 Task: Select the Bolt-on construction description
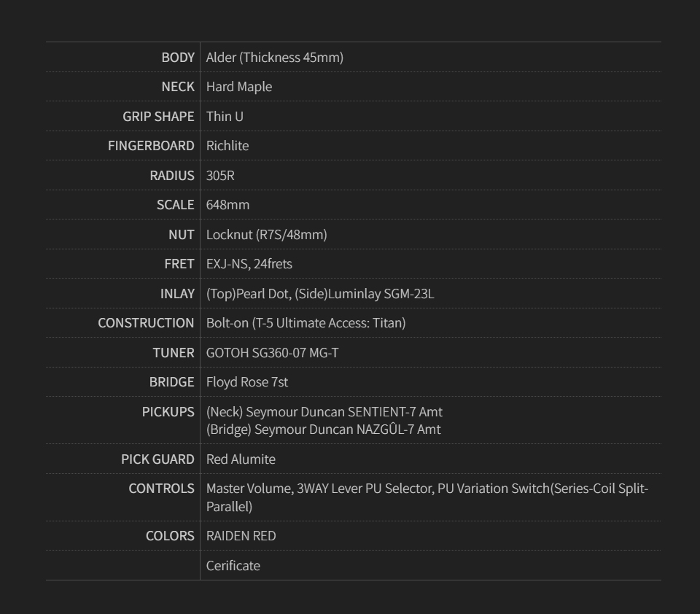point(306,323)
